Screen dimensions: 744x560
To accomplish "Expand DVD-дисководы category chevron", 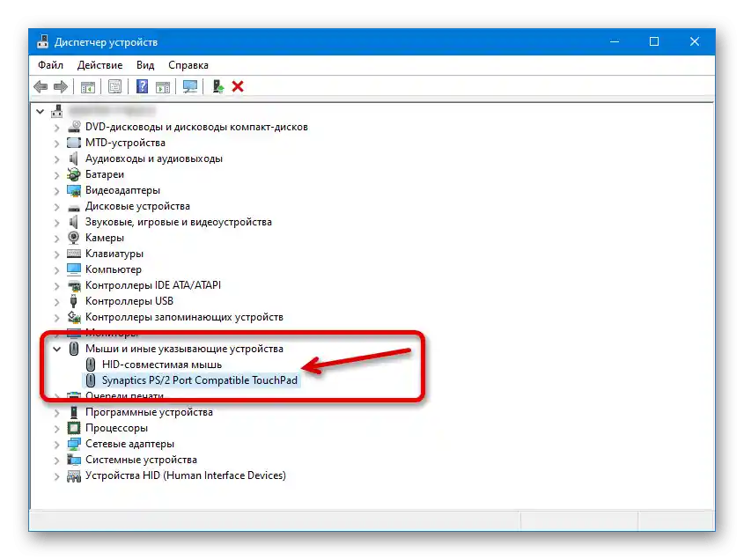I will (x=57, y=128).
